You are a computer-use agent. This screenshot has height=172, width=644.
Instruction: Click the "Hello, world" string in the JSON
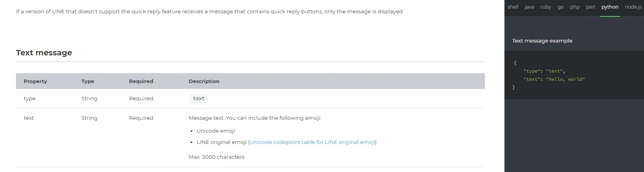click(565, 79)
